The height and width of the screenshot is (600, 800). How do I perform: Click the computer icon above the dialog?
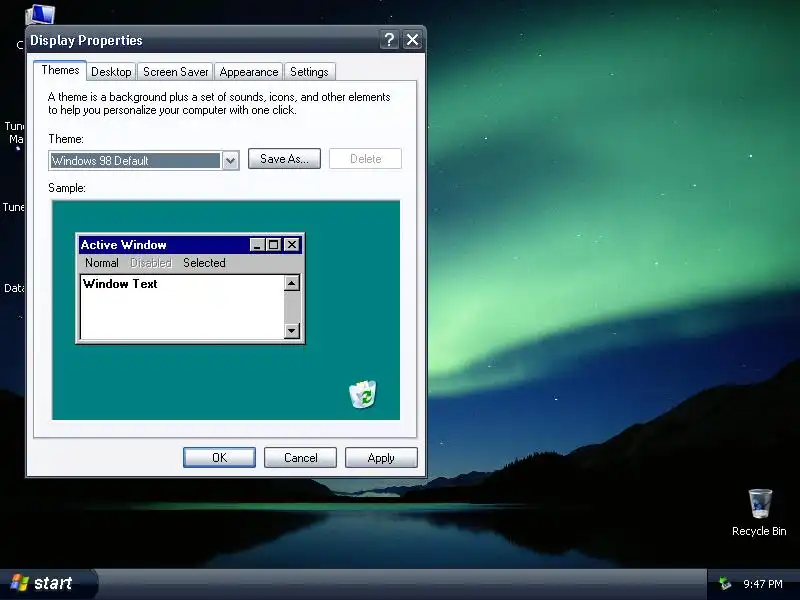tap(41, 14)
